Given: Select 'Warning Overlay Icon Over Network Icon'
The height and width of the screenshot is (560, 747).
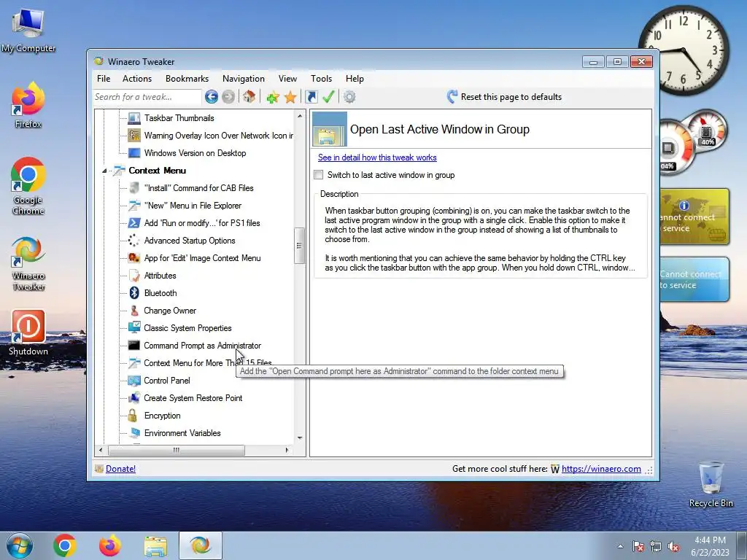Looking at the screenshot, I should click(x=218, y=136).
